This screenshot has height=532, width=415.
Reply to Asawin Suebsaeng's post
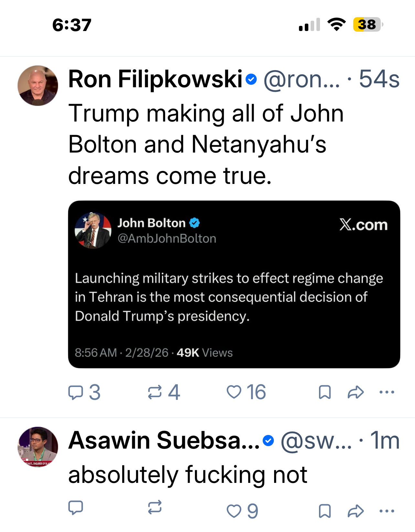(x=76, y=507)
